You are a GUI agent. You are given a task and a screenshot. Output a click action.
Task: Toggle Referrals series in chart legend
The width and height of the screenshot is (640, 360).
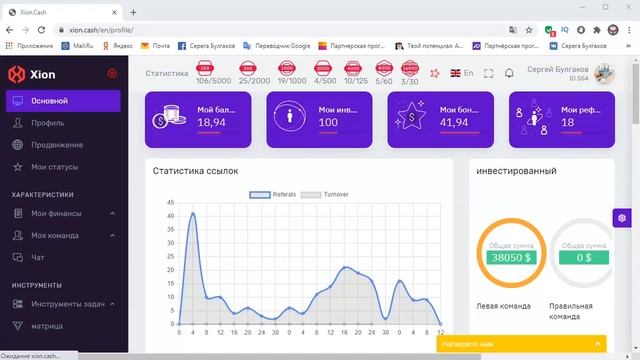(272, 195)
